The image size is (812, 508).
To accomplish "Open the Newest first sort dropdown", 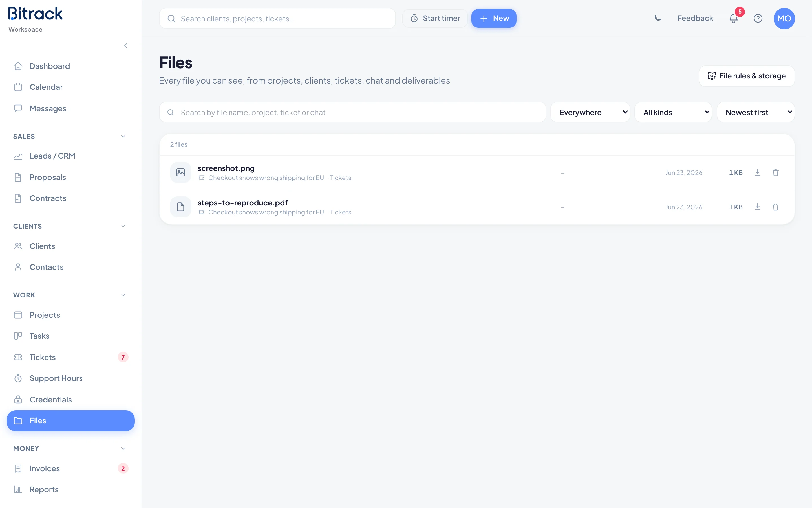I will click(x=756, y=112).
